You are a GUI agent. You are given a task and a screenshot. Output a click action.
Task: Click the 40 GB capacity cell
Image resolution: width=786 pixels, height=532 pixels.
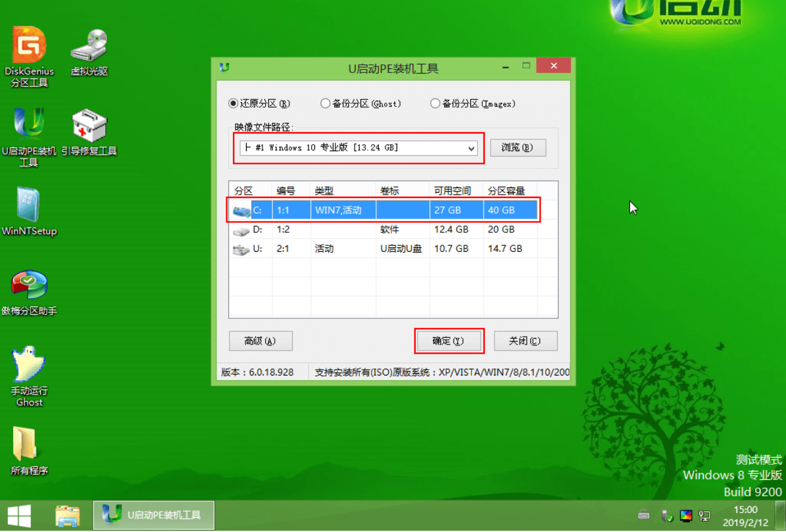pyautogui.click(x=510, y=210)
